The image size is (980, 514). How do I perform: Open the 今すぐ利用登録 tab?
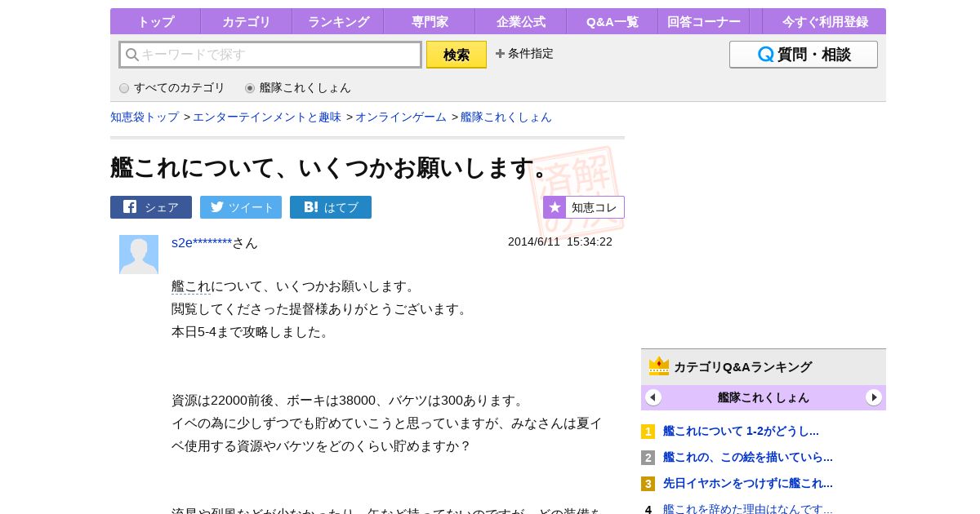825,22
